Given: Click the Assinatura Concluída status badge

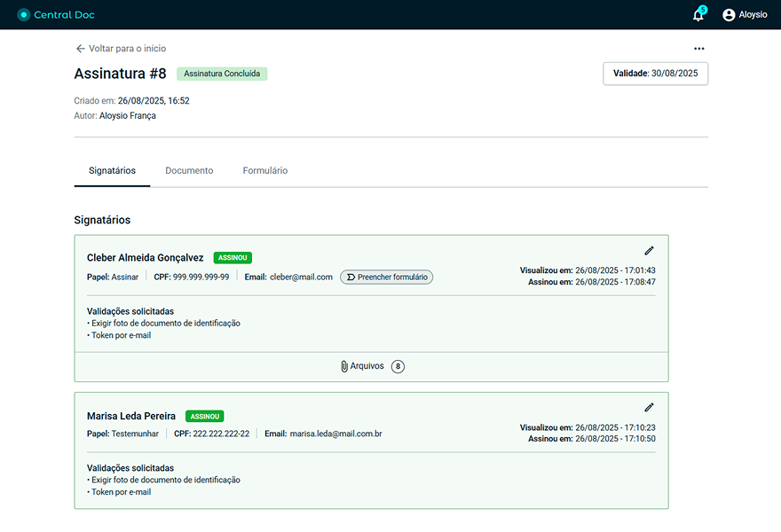Looking at the screenshot, I should (x=222, y=74).
